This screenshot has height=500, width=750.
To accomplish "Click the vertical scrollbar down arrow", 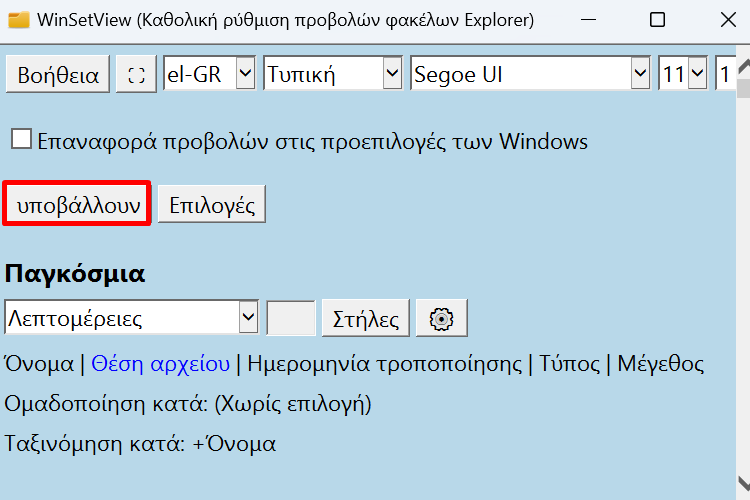I will 743,482.
